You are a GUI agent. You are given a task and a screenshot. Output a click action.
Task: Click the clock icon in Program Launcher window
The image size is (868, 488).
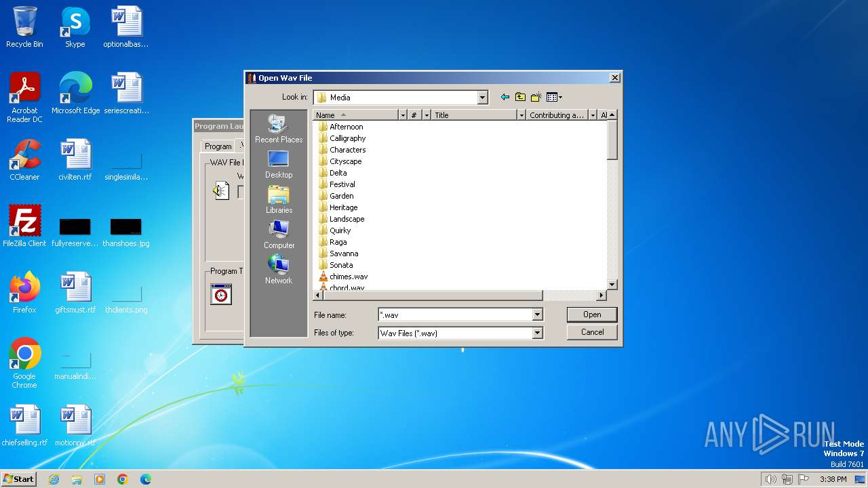click(221, 294)
